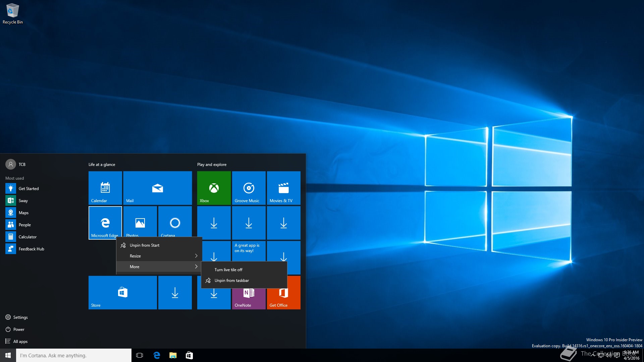Image resolution: width=644 pixels, height=362 pixels.
Task: Click the Windows Start button
Action: (x=8, y=355)
